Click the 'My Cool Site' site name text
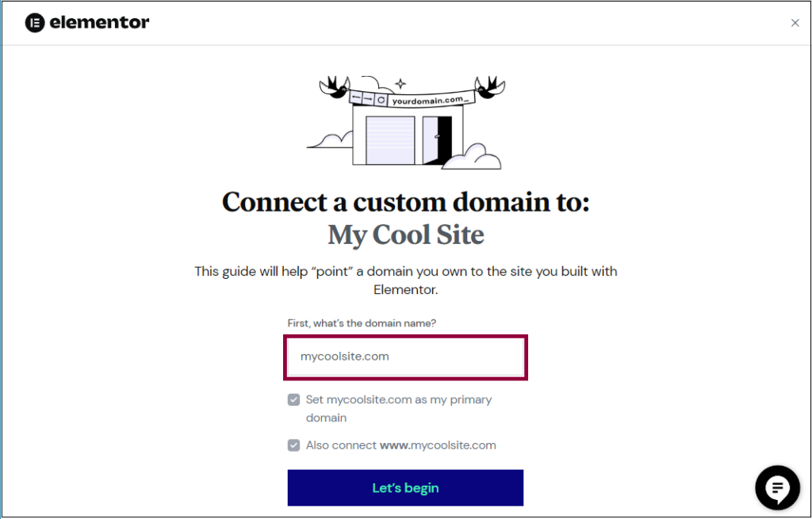This screenshot has width=812, height=519. click(405, 235)
